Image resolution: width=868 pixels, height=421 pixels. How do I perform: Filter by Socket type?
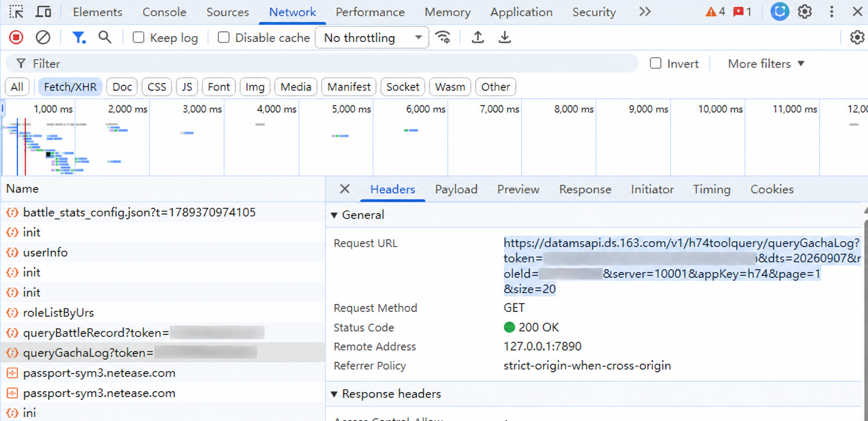(x=403, y=87)
